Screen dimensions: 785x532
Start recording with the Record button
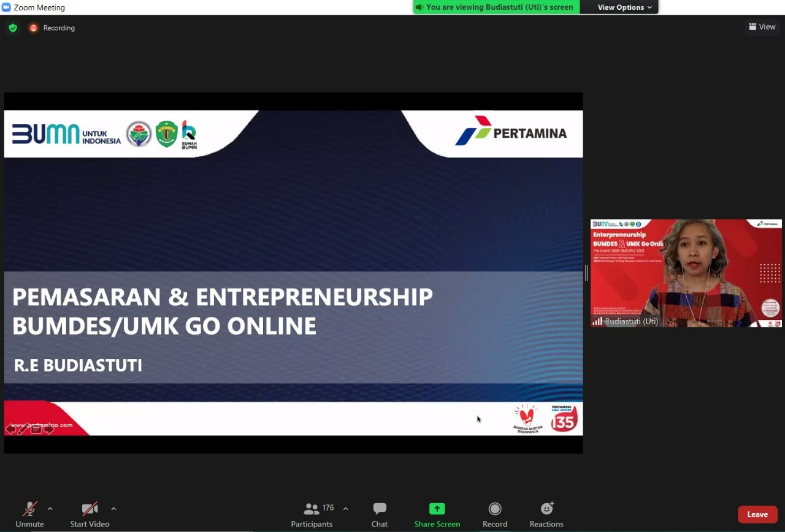[495, 514]
